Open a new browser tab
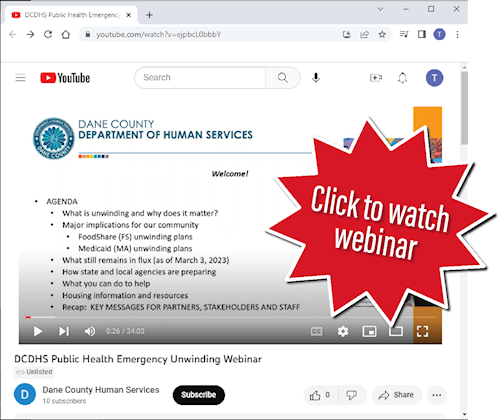 tap(149, 15)
